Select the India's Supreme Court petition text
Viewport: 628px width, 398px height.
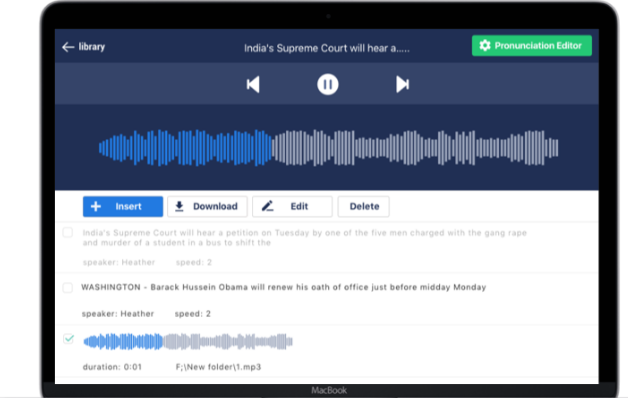(x=304, y=237)
